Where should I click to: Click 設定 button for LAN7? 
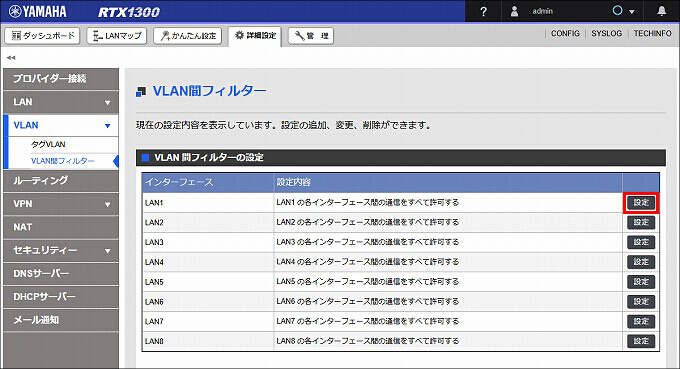tap(641, 321)
